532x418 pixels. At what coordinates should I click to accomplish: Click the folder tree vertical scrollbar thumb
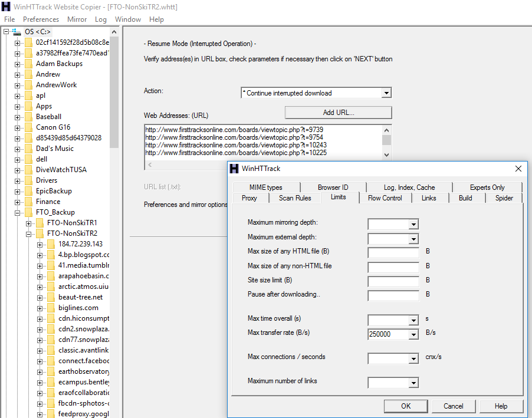(114, 93)
